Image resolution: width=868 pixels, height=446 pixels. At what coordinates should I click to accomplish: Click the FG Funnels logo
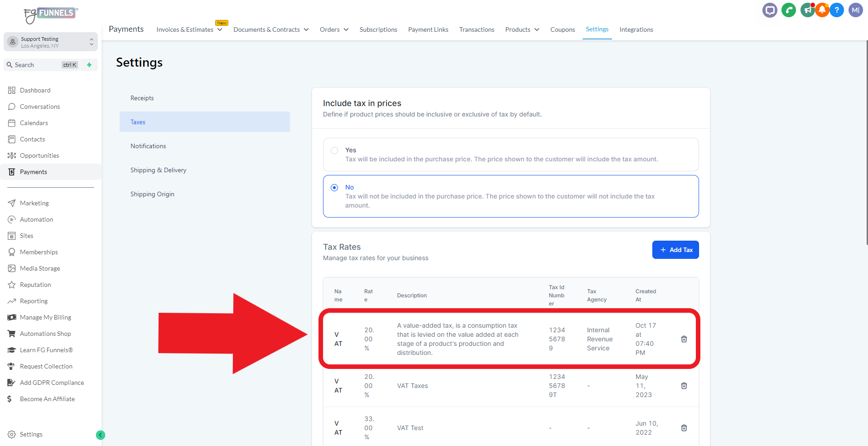point(51,15)
